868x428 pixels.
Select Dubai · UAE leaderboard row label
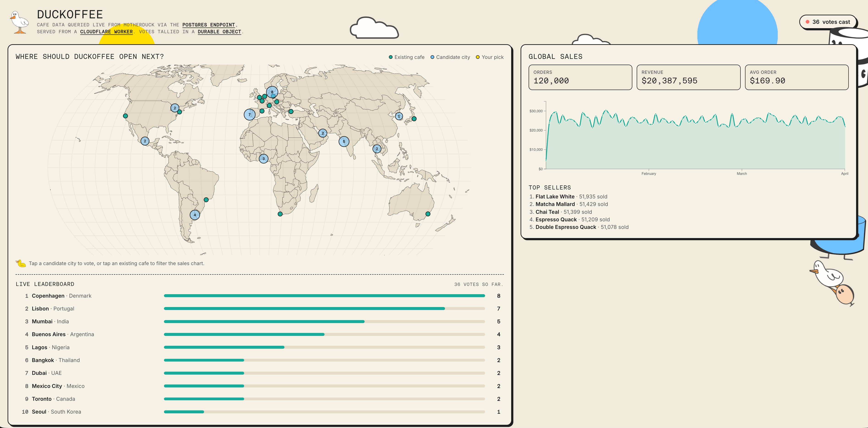pos(46,373)
